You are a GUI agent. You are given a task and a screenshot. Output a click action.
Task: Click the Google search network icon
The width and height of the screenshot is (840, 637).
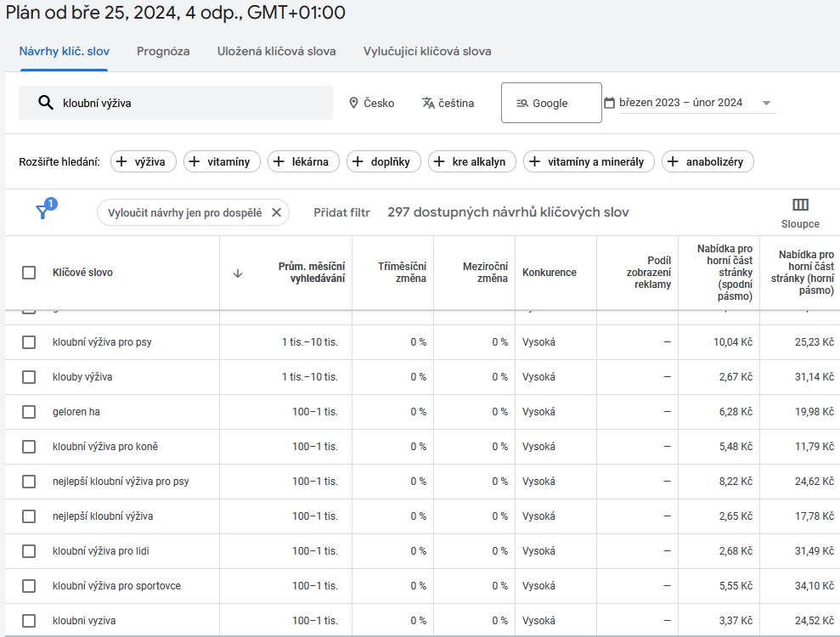522,104
